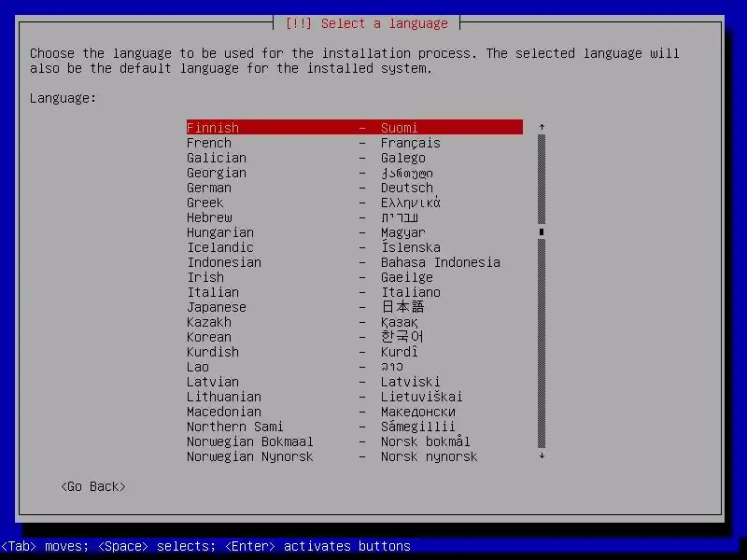
Task: Select the Korean language entry
Action: pyautogui.click(x=355, y=337)
